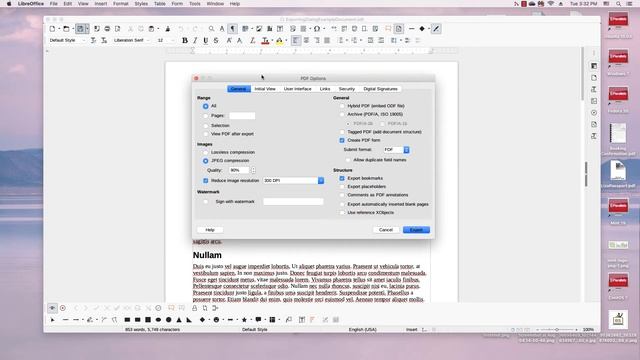Switch to the Initial View tab
This screenshot has height=360, width=640.
pyautogui.click(x=265, y=89)
